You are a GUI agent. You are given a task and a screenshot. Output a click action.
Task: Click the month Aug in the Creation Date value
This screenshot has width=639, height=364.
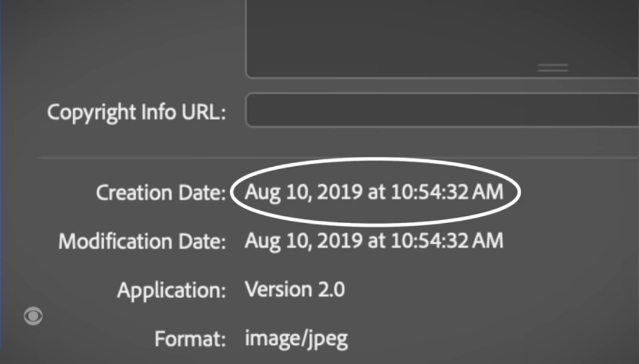coord(261,192)
